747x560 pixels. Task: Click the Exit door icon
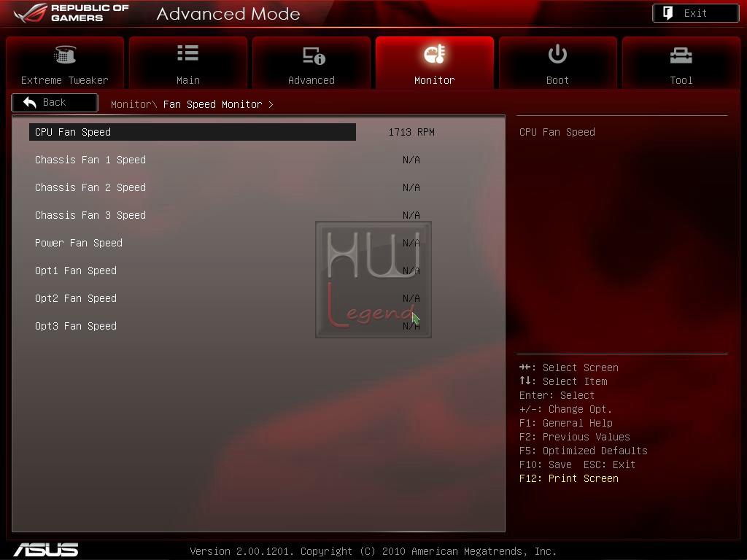pyautogui.click(x=668, y=13)
